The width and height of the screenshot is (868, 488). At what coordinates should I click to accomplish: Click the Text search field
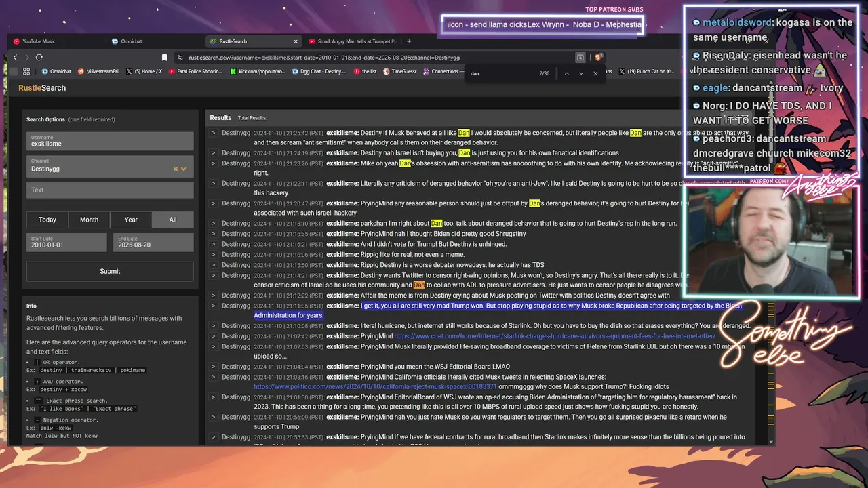110,190
